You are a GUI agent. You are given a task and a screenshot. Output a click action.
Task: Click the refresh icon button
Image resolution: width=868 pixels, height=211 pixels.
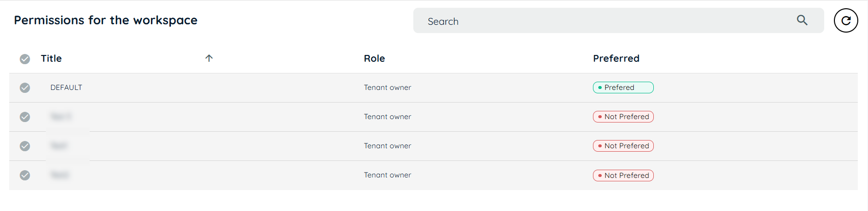846,20
